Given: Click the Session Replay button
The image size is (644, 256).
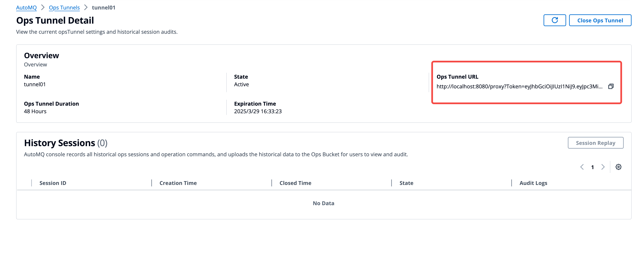Looking at the screenshot, I should click(x=595, y=143).
